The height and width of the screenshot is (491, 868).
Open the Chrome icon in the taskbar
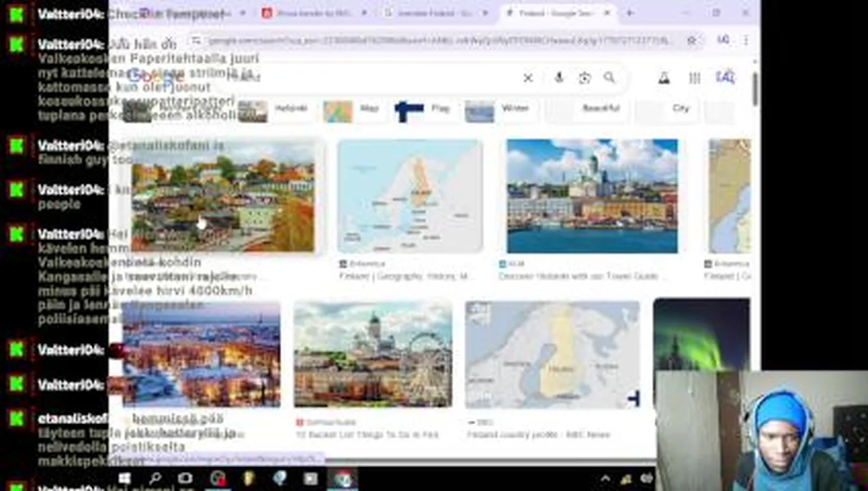tap(343, 479)
